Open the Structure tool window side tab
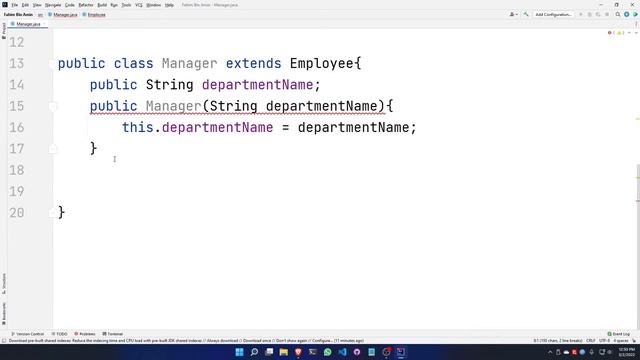This screenshot has height=360, width=640. [4, 284]
